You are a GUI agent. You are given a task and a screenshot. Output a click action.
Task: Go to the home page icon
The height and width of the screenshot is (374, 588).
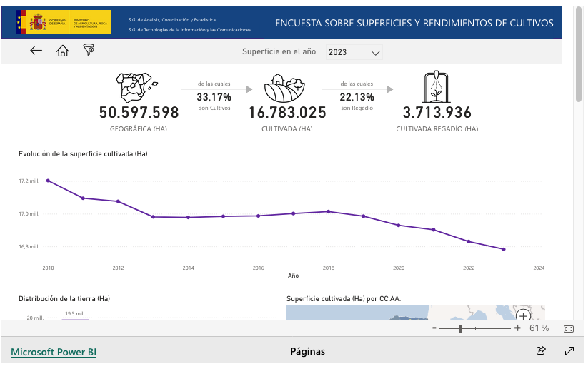63,51
